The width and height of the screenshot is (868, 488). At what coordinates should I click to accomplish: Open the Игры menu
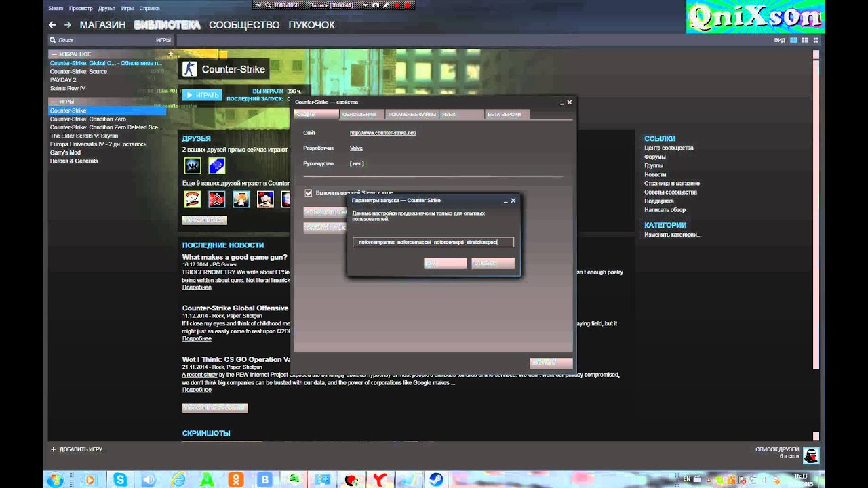[x=127, y=9]
